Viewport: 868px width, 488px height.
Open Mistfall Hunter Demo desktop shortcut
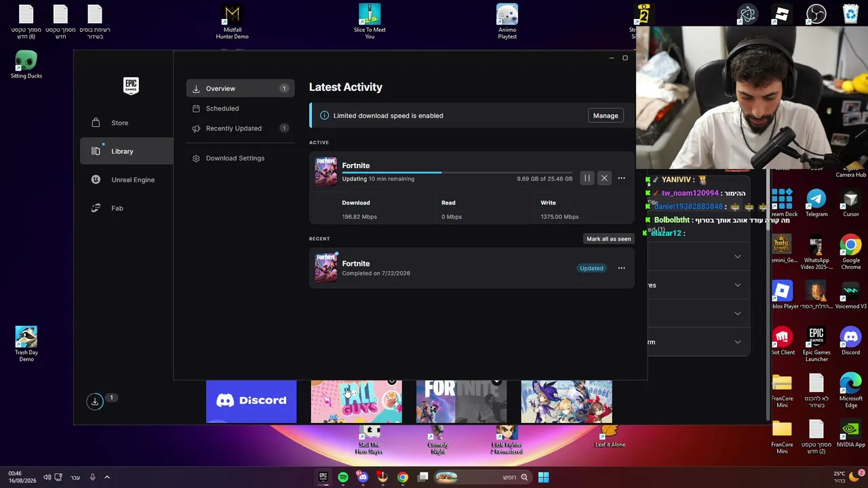point(232,22)
